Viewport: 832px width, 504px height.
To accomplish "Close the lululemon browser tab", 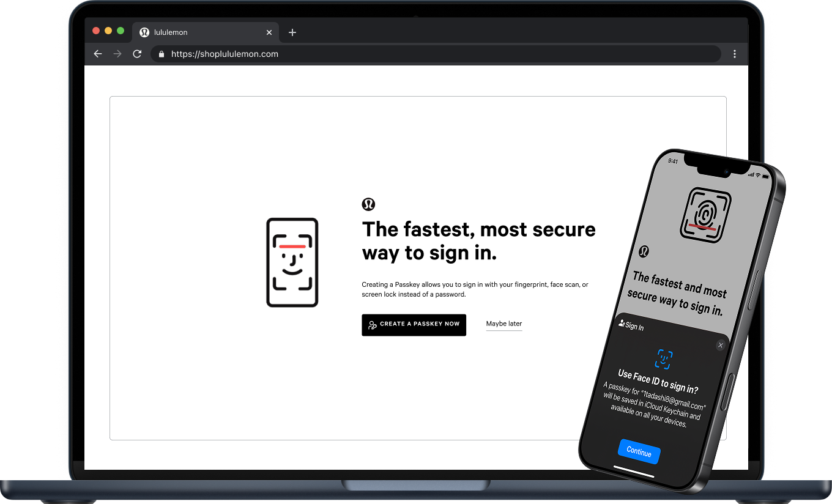I will click(x=269, y=32).
